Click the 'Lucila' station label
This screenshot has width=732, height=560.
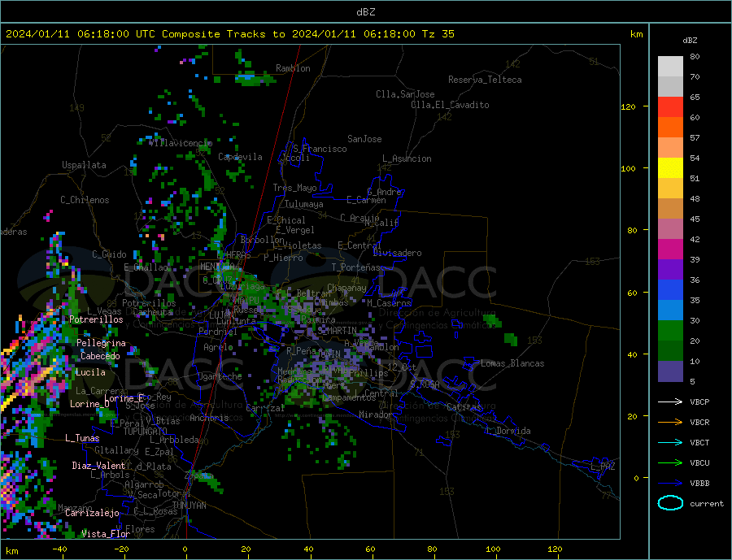(90, 372)
